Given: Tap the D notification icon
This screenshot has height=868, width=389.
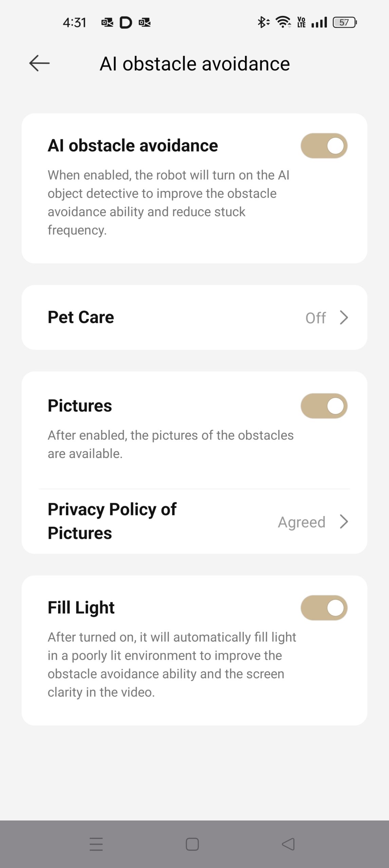Looking at the screenshot, I should (x=126, y=22).
